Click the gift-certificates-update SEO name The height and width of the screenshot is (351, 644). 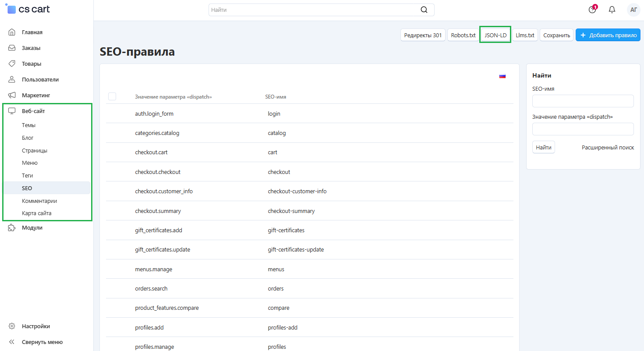[x=296, y=249]
